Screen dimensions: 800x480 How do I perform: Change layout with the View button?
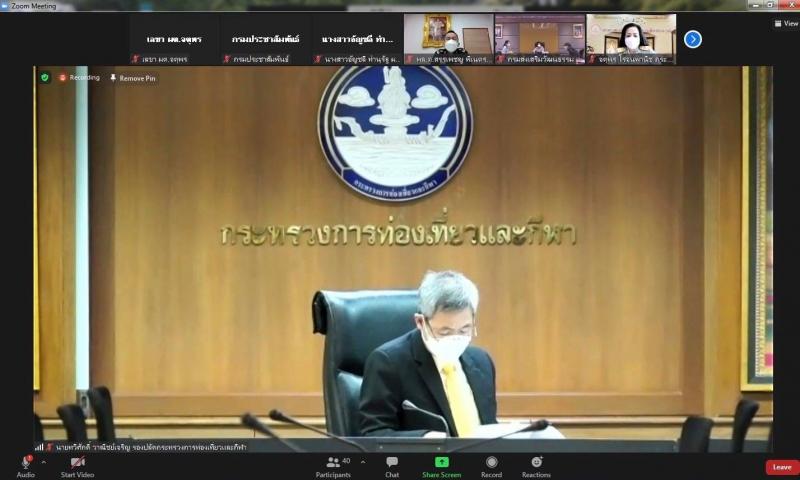(786, 23)
